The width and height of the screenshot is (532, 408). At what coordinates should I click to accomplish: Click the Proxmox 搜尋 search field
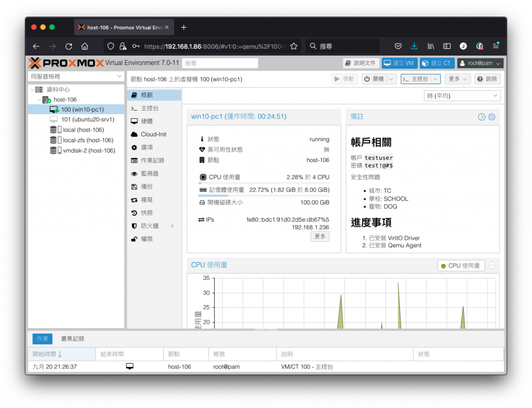(220, 63)
